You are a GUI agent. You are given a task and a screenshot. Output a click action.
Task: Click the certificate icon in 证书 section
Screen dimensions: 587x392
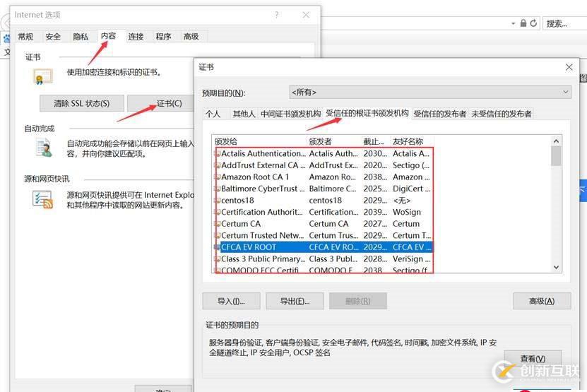coord(42,76)
